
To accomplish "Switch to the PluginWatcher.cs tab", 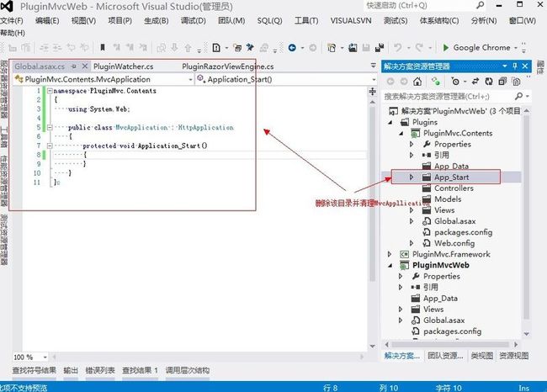I will coord(123,66).
